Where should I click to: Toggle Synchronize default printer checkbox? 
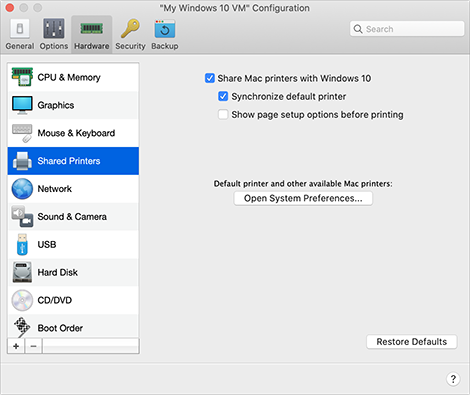coord(223,96)
